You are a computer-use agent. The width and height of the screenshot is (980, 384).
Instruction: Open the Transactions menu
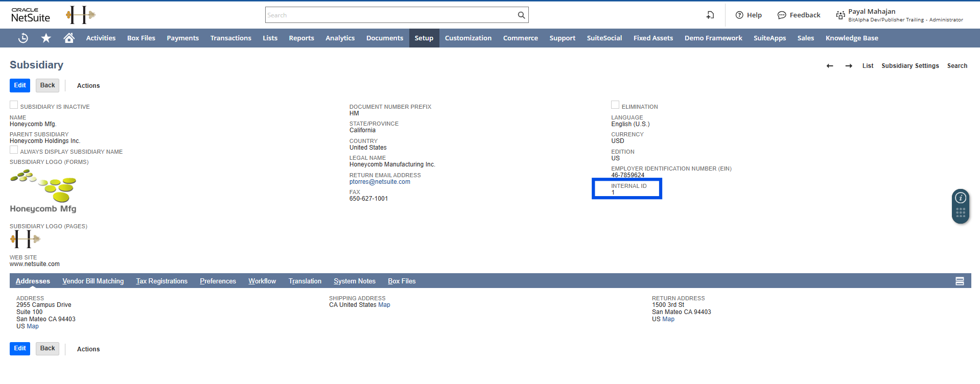pyautogui.click(x=230, y=38)
